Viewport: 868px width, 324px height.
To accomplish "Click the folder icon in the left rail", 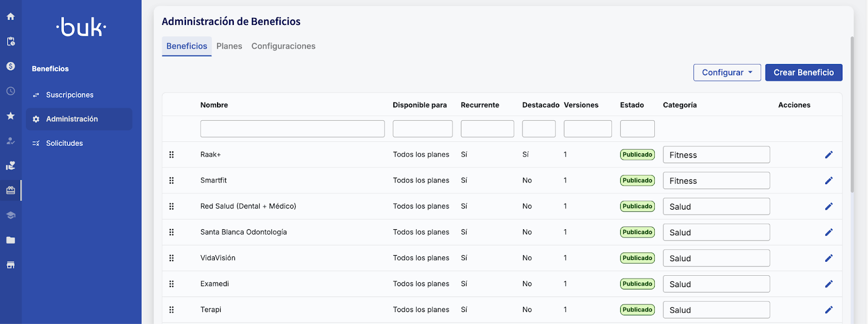I will pyautogui.click(x=10, y=240).
